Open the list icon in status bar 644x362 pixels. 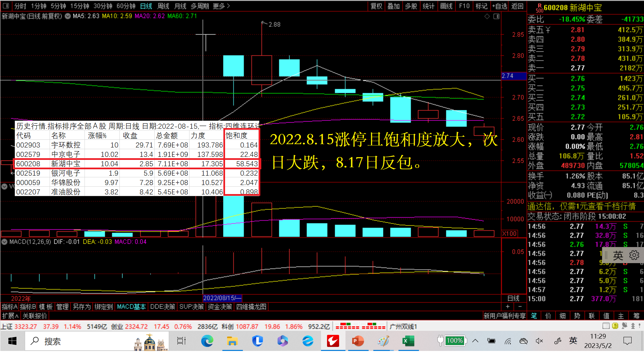click(606, 325)
